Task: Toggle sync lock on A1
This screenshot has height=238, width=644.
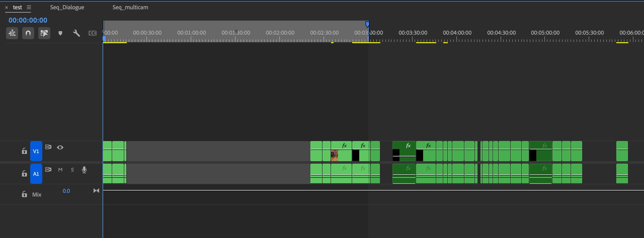Action: 48,170
